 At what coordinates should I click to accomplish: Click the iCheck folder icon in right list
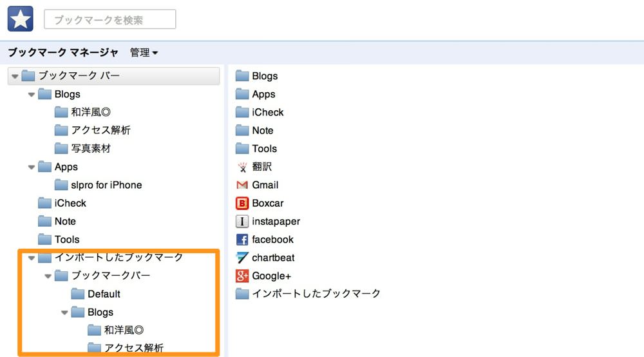(x=242, y=112)
